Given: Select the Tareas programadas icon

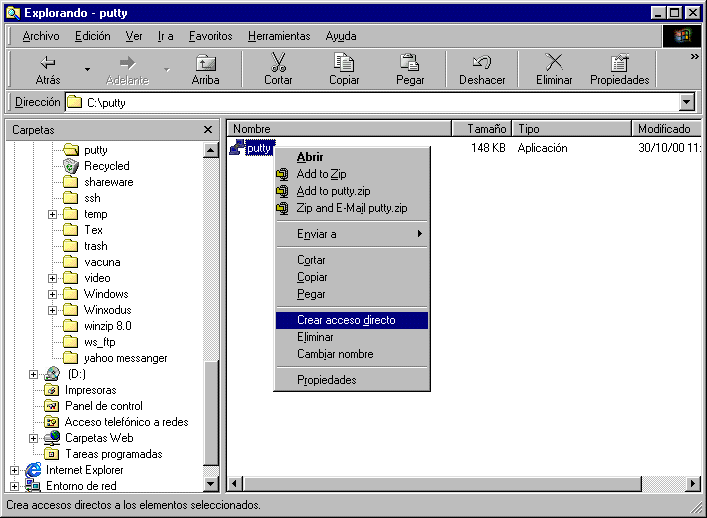Looking at the screenshot, I should (x=52, y=454).
